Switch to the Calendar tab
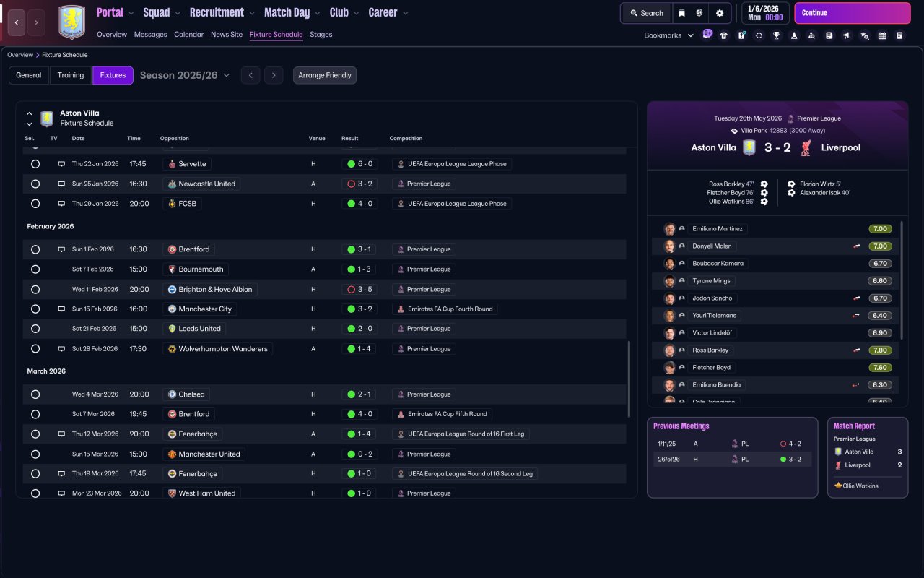The width and height of the screenshot is (924, 578). 188,35
